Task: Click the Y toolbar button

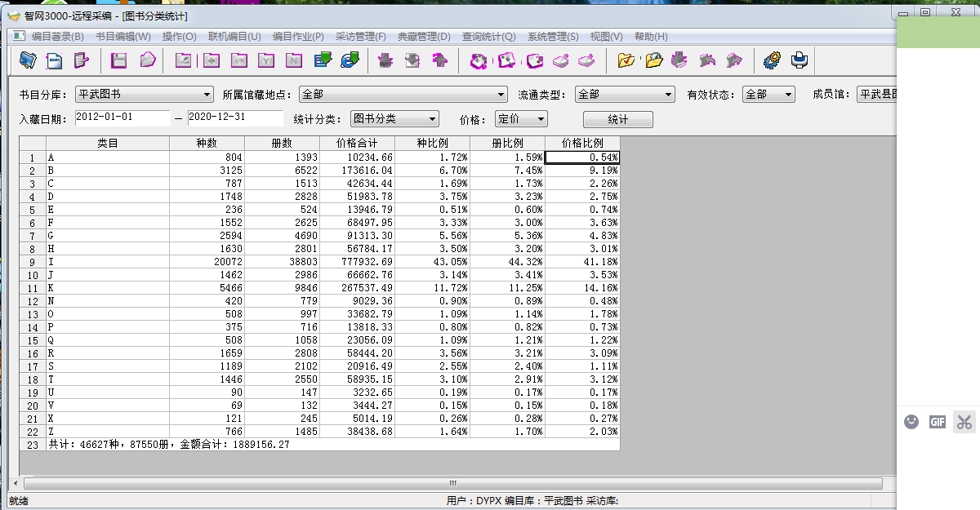Action: [x=267, y=60]
